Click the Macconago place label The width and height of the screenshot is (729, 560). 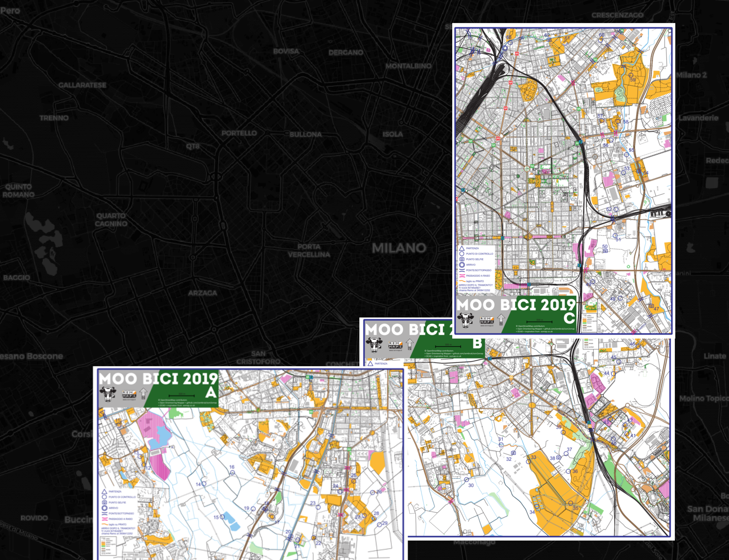point(474,542)
